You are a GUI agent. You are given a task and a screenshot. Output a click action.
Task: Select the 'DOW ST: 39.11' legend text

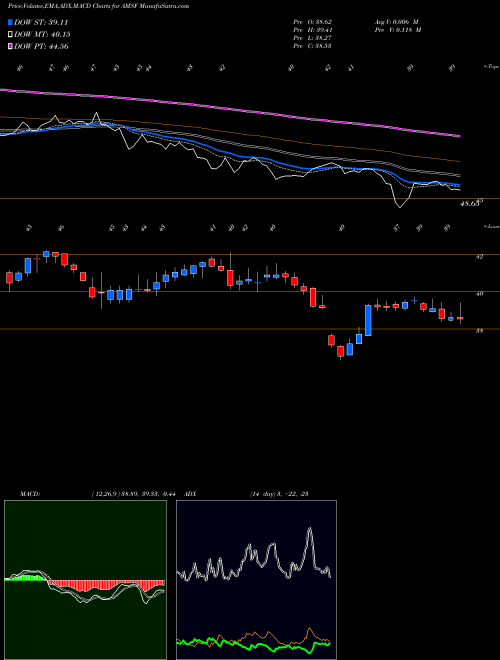(41, 22)
